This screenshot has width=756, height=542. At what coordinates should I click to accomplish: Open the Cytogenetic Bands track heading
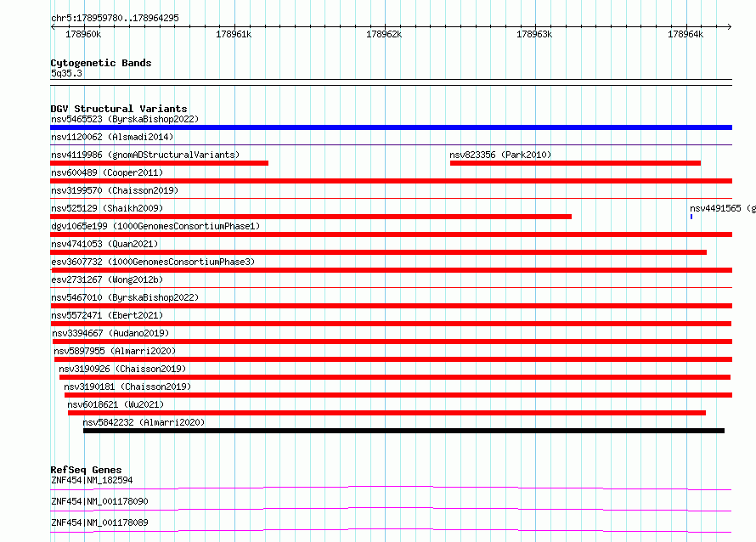101,63
